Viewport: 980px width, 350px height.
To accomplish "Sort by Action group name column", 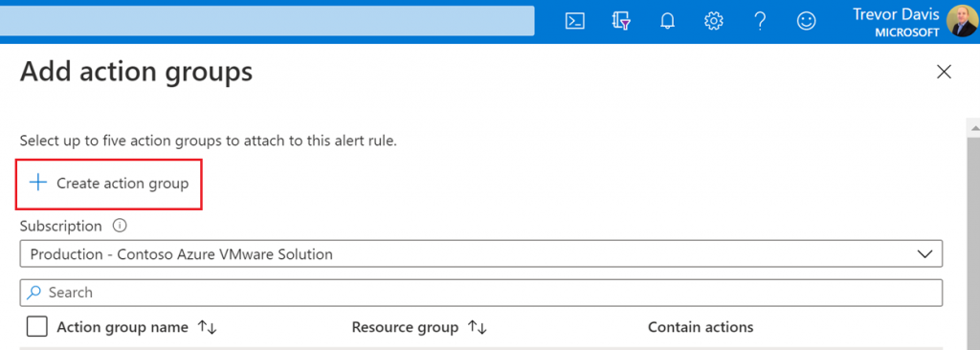I will tap(122, 327).
